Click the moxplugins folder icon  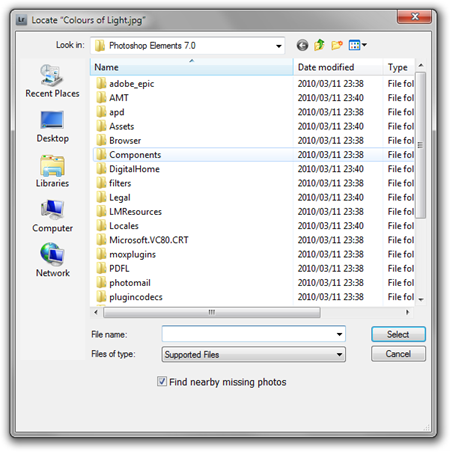coord(101,254)
